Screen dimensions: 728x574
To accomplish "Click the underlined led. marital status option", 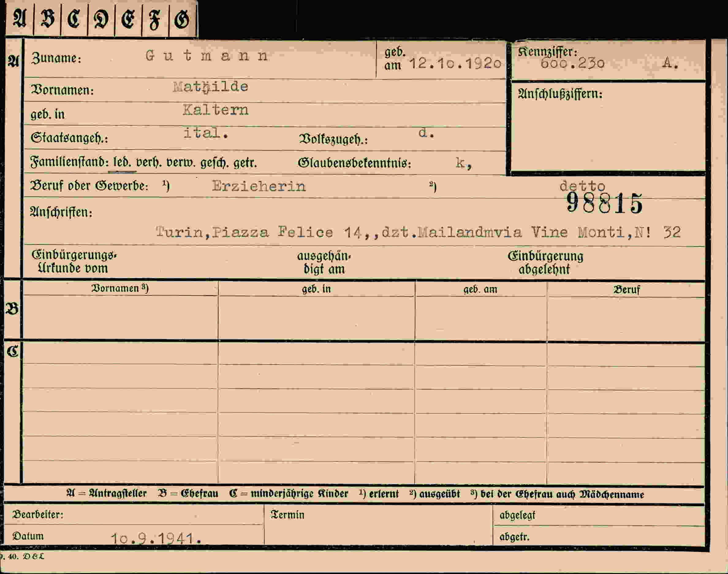I will click(122, 163).
